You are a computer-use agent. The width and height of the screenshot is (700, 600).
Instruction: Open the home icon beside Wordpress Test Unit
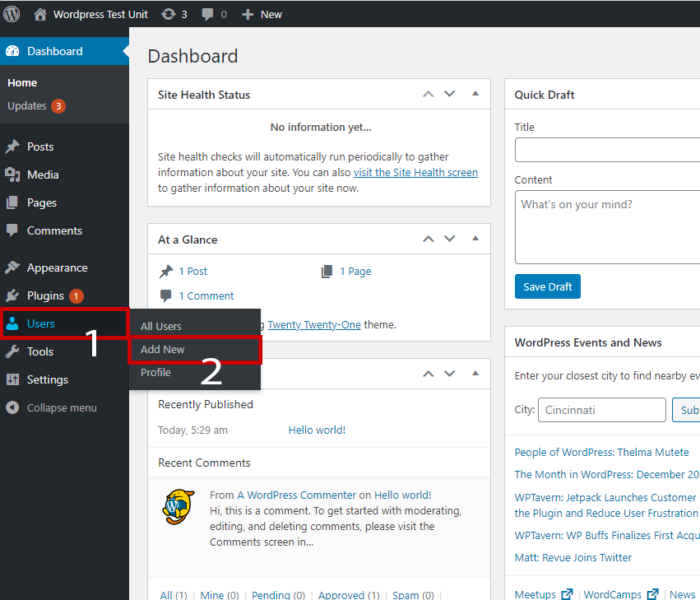pyautogui.click(x=40, y=14)
